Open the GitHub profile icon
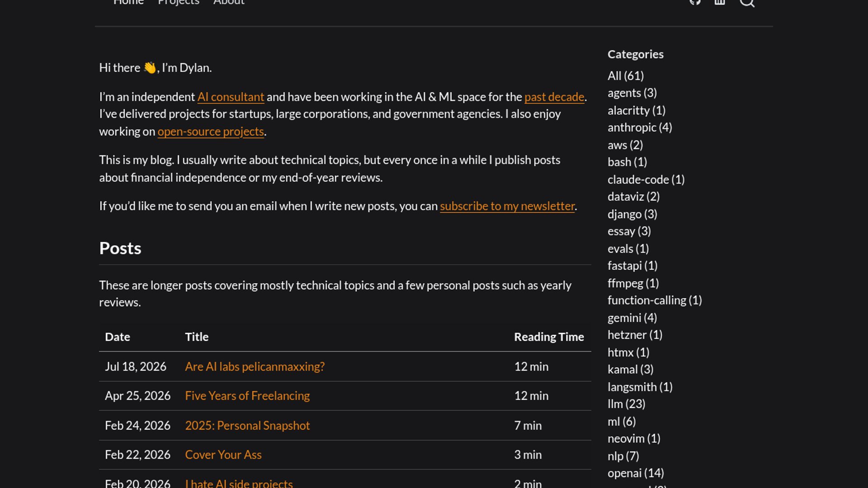 tap(695, 2)
